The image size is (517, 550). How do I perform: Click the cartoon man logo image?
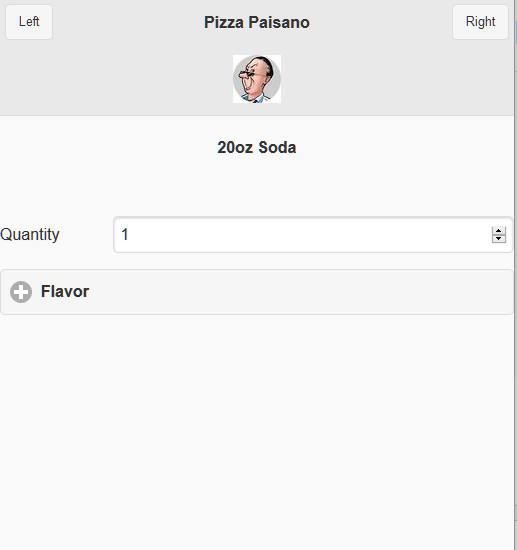tap(257, 79)
